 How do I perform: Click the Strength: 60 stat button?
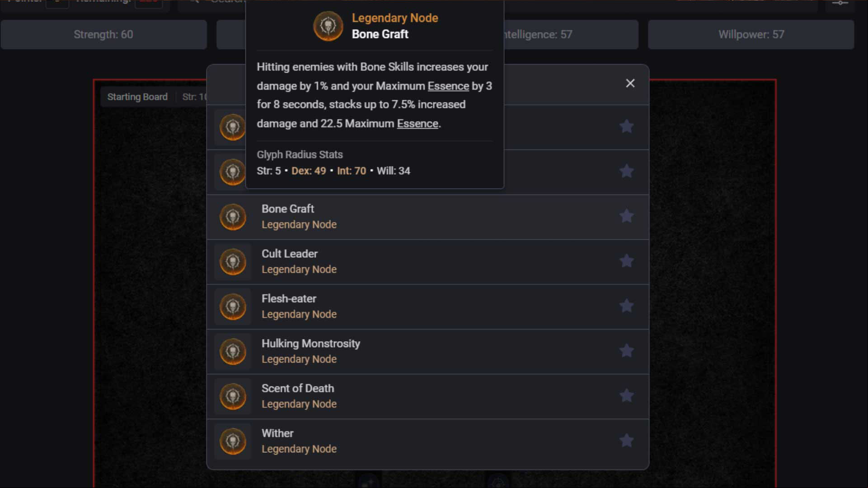pyautogui.click(x=103, y=35)
